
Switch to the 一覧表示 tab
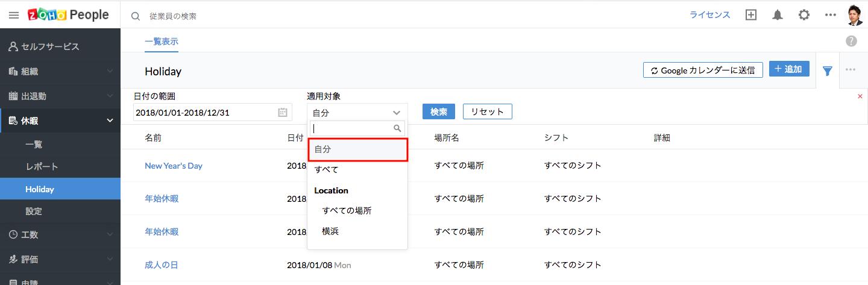pos(162,42)
